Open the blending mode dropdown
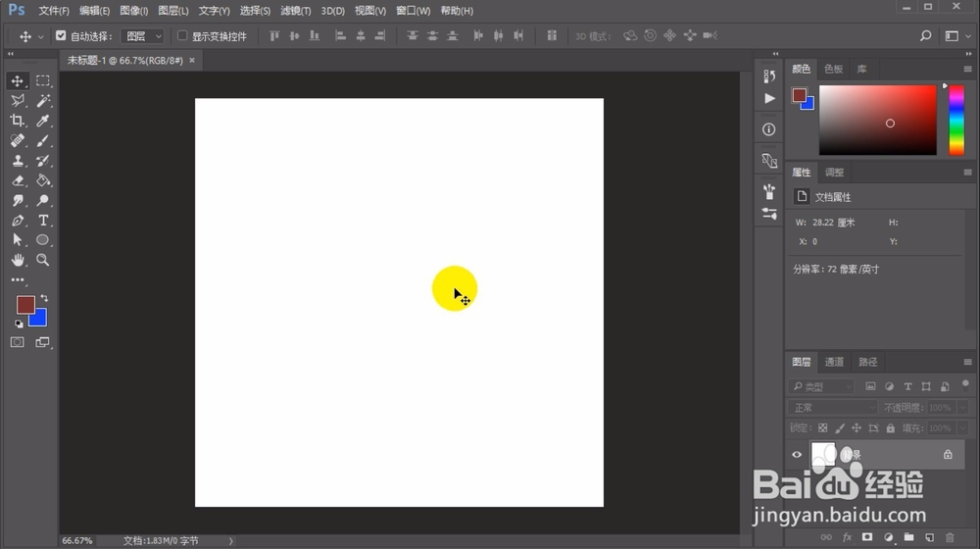Image resolution: width=980 pixels, height=549 pixels. pyautogui.click(x=832, y=408)
